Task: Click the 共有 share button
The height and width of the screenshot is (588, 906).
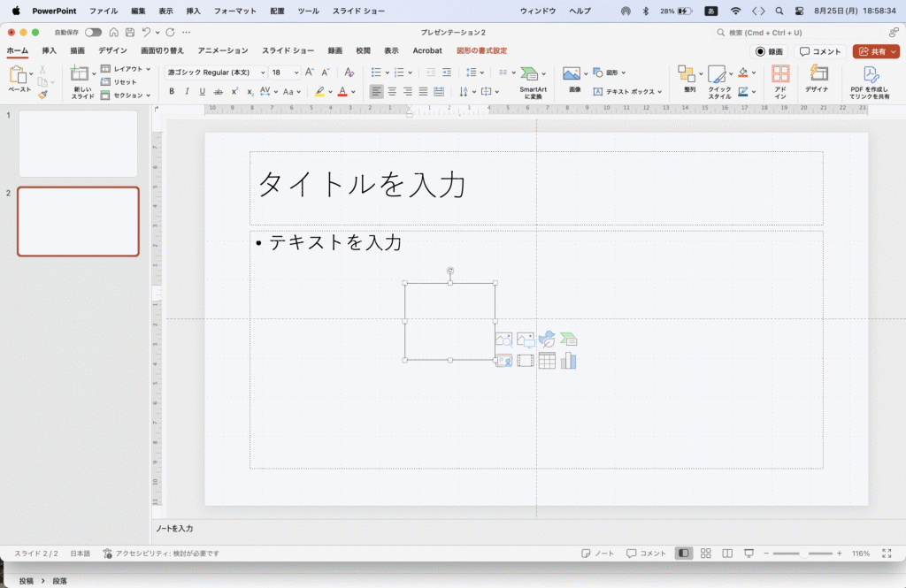Action: tap(875, 51)
